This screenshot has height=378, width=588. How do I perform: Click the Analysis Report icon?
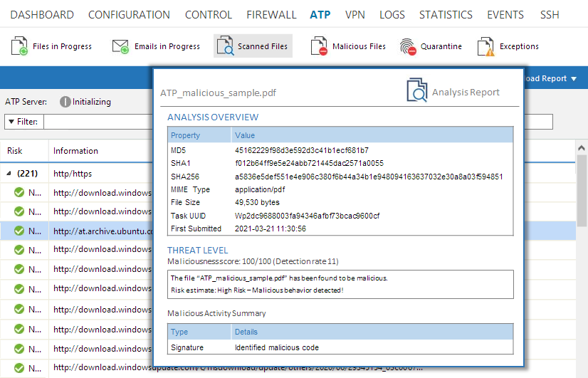click(x=417, y=91)
